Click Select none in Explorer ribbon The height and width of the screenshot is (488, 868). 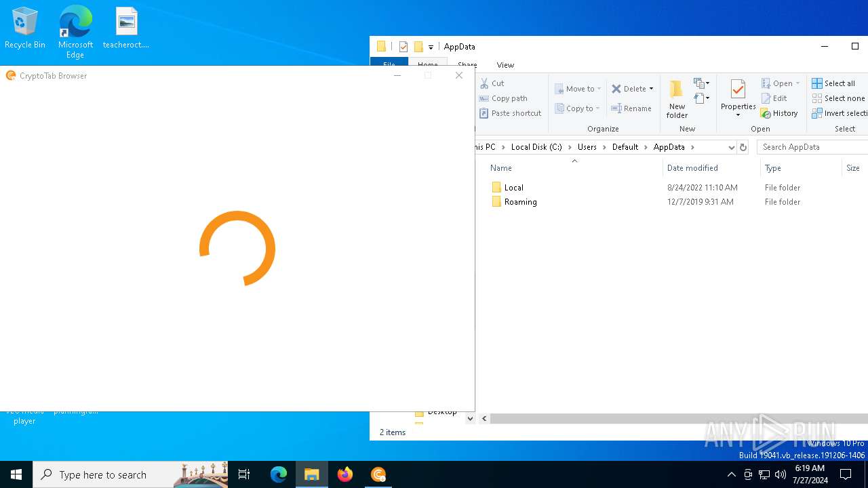838,98
